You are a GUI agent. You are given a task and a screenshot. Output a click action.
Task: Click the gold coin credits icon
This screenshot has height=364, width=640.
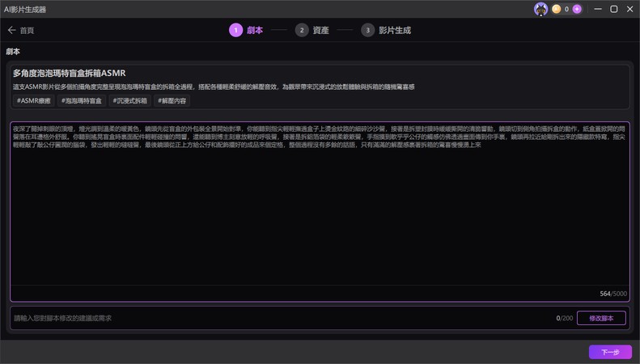(x=556, y=9)
